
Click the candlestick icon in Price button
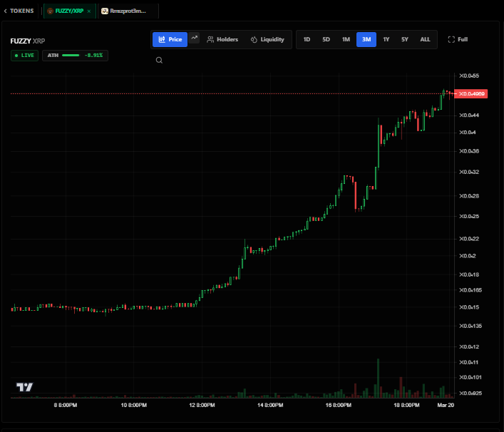tap(162, 39)
